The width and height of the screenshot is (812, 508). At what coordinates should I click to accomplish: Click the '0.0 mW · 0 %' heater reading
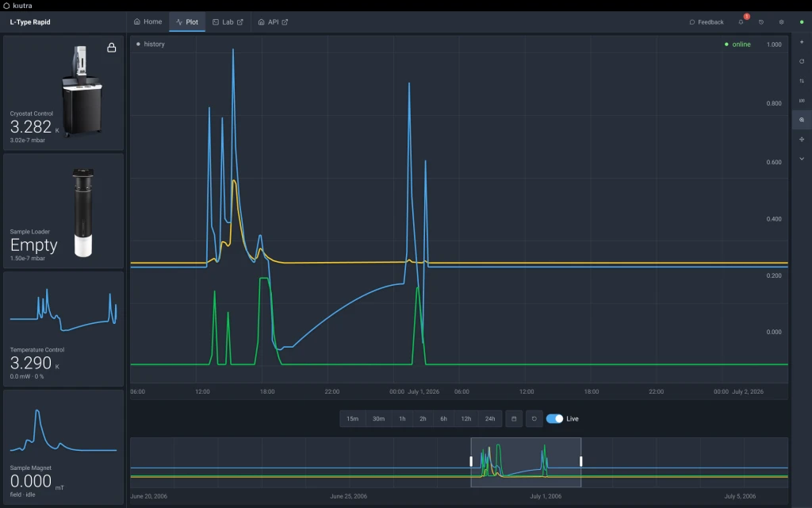27,376
